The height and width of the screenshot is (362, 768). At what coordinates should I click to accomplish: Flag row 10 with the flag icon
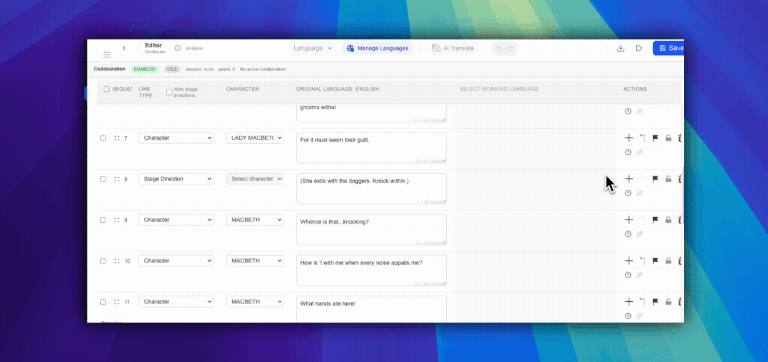point(655,261)
